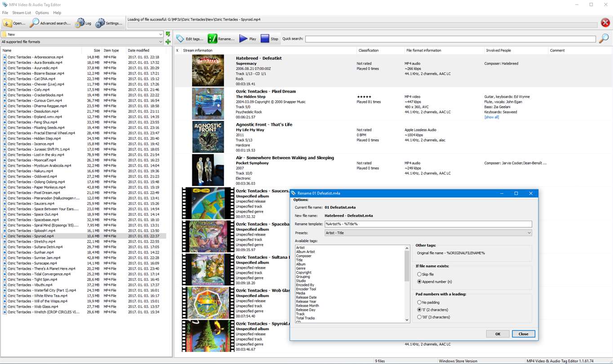This screenshot has height=364, width=613.
Task: Select the Genre tag in Available tags
Action: 301,268
